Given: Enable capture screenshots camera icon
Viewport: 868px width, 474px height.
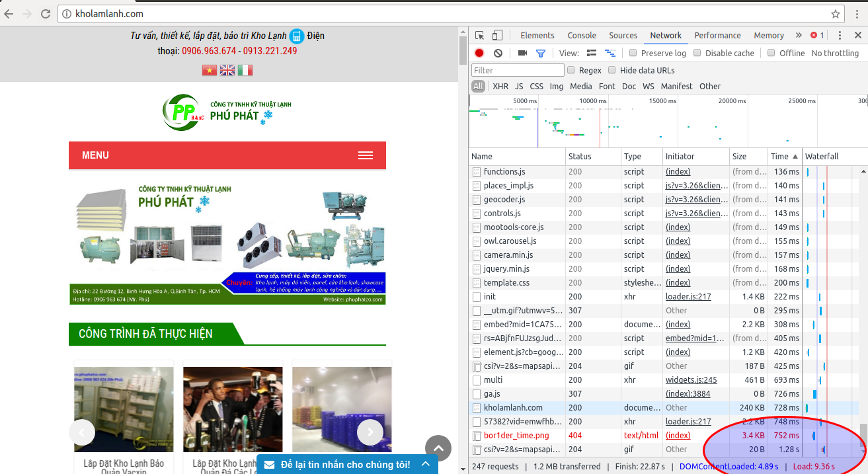Looking at the screenshot, I should (x=522, y=53).
